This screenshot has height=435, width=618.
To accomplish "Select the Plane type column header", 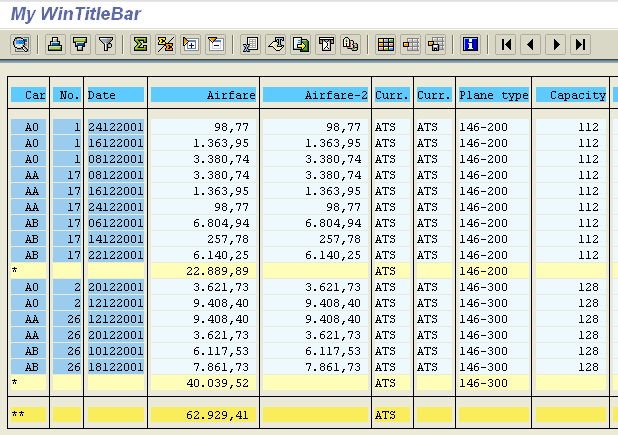I will tap(493, 95).
